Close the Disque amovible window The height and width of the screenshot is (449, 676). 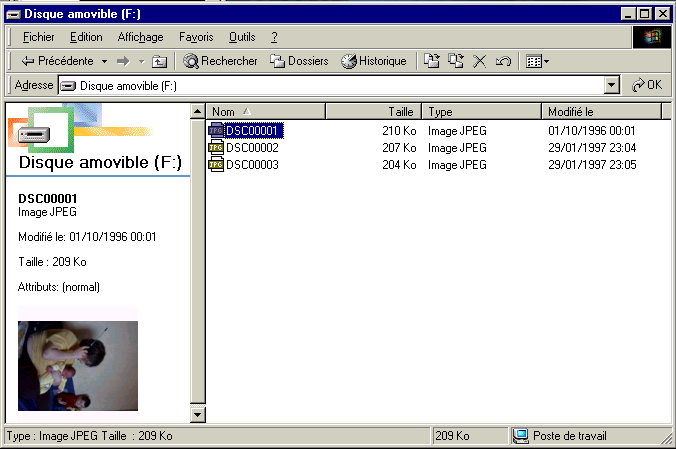tap(662, 14)
